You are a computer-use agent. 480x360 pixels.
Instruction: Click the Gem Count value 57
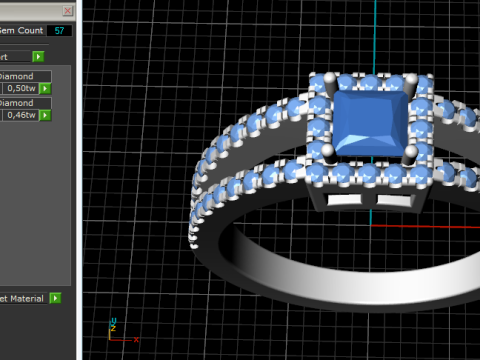click(x=59, y=31)
